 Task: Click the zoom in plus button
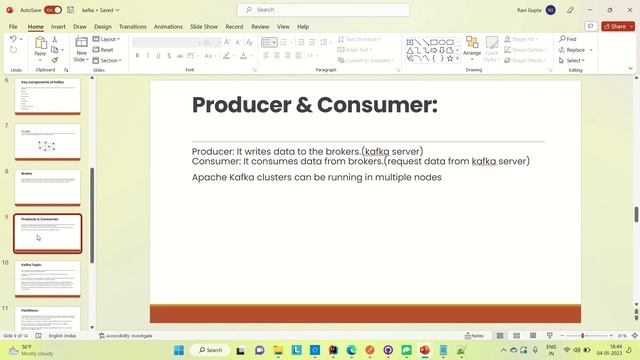[611, 336]
